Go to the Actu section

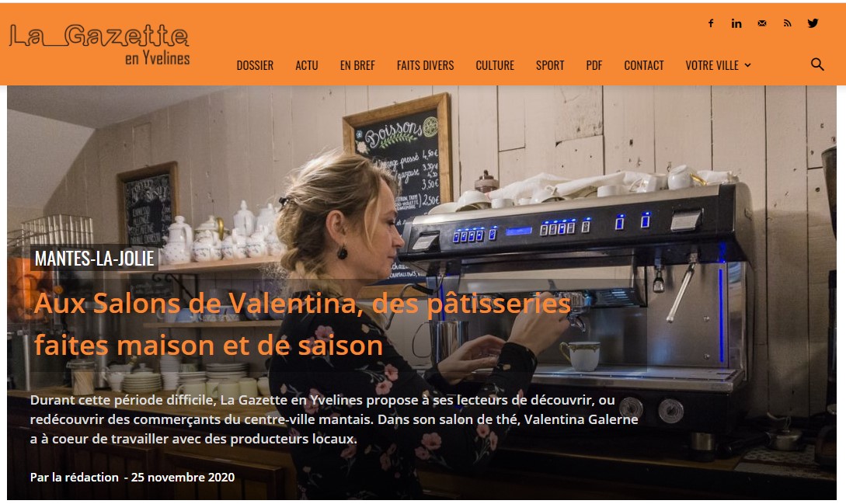tap(306, 65)
